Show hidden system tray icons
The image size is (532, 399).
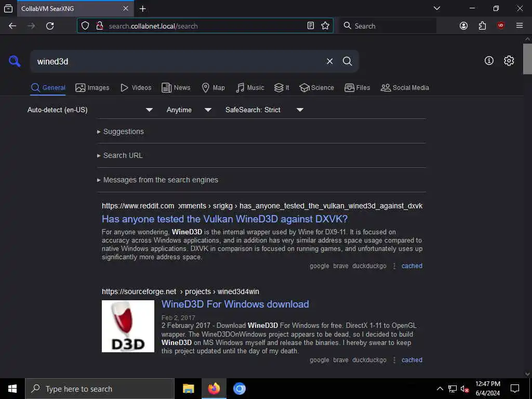[440, 389]
